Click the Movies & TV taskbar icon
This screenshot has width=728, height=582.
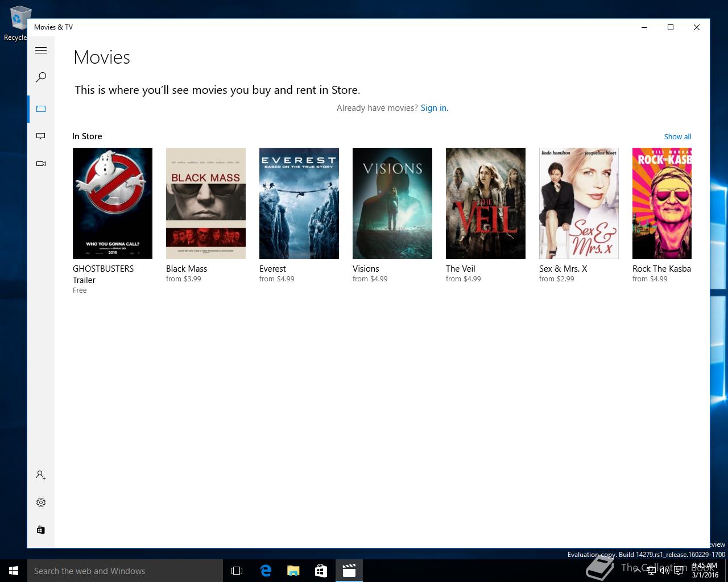[x=349, y=571]
